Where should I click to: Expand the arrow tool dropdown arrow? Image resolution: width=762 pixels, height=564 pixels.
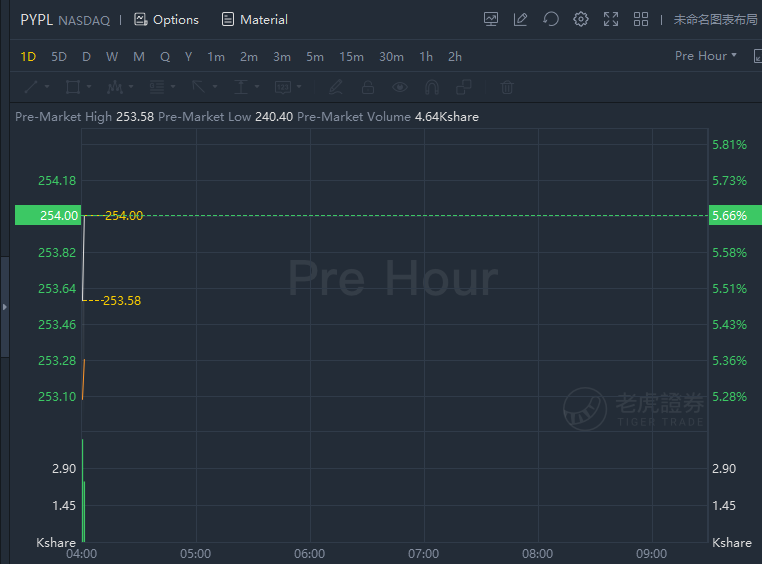coord(215,87)
